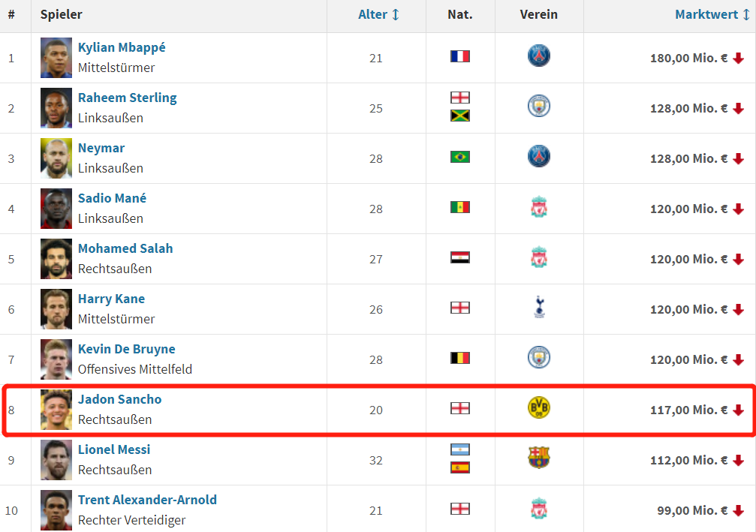This screenshot has height=532, width=756.
Task: Click the FC Barcelona crest beside Messi
Action: [538, 458]
